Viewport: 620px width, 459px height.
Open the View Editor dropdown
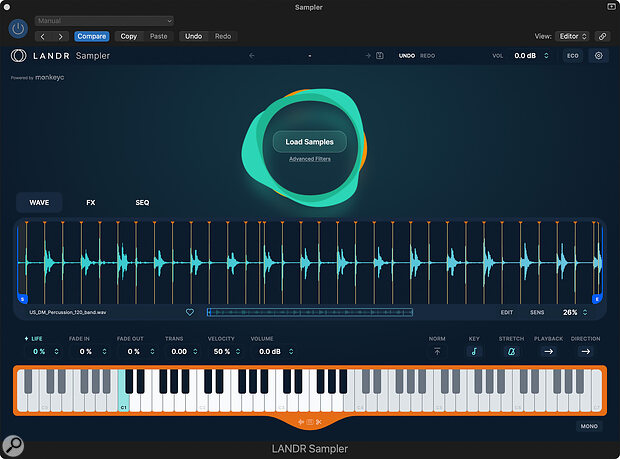click(x=572, y=36)
